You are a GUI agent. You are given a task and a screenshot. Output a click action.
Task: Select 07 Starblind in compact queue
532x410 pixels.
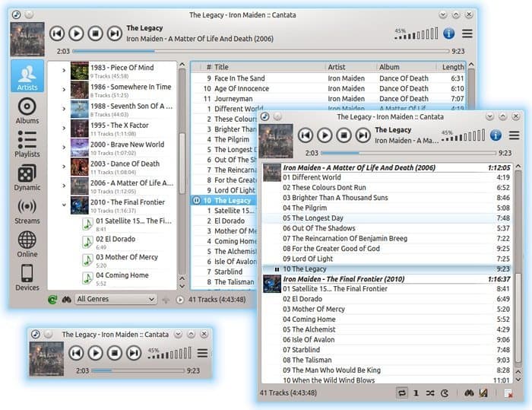[x=387, y=350]
